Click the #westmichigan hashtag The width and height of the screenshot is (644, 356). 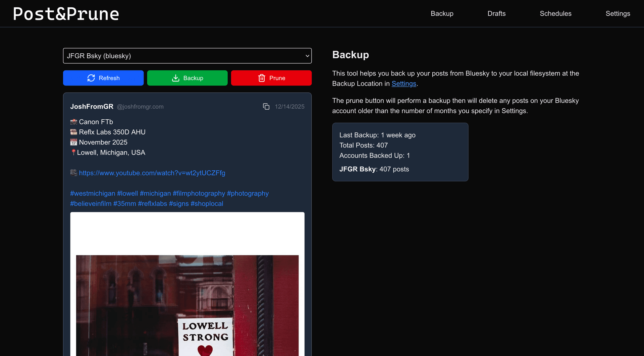(x=93, y=193)
